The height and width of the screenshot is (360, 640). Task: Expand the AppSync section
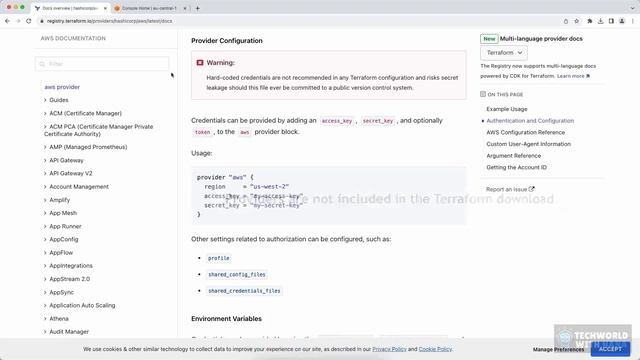59,292
